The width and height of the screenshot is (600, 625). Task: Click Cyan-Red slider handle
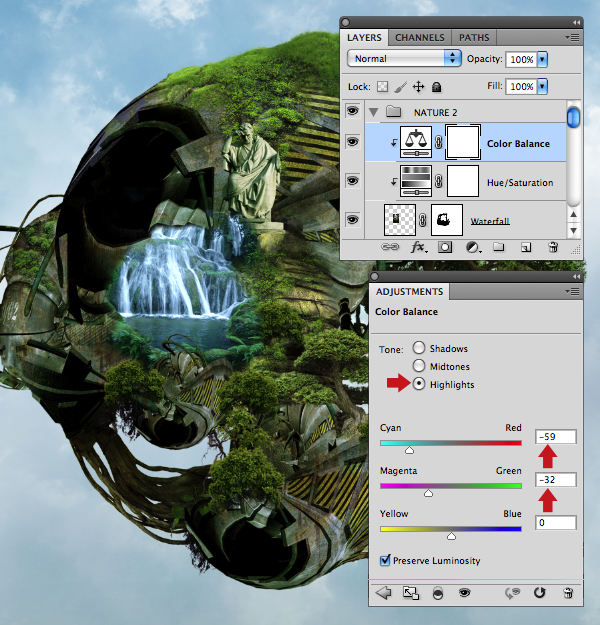pyautogui.click(x=409, y=450)
